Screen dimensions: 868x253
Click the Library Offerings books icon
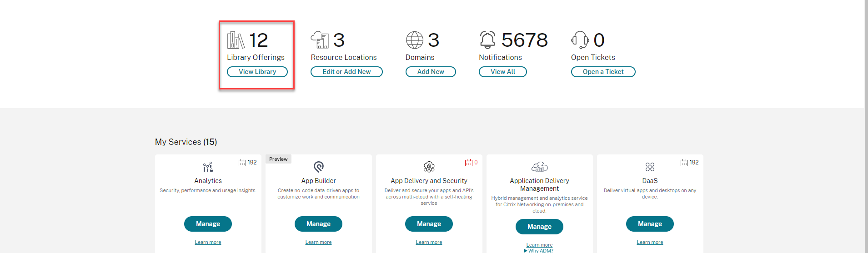[236, 40]
